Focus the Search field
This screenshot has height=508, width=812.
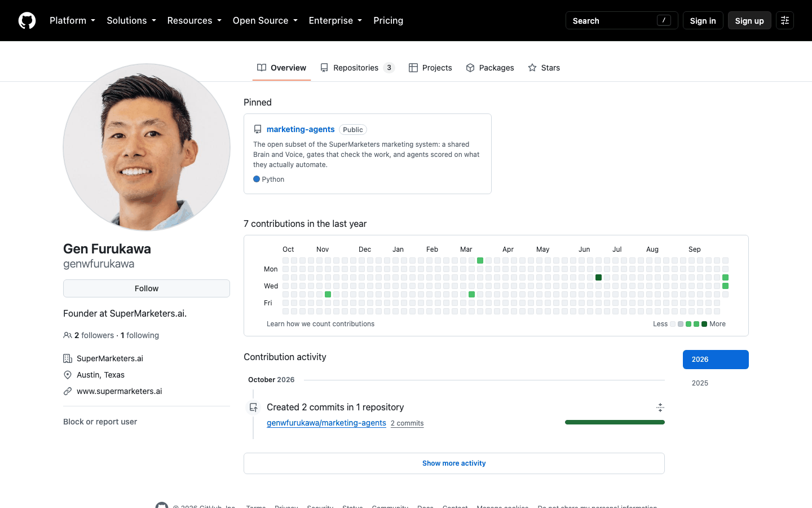(x=621, y=20)
